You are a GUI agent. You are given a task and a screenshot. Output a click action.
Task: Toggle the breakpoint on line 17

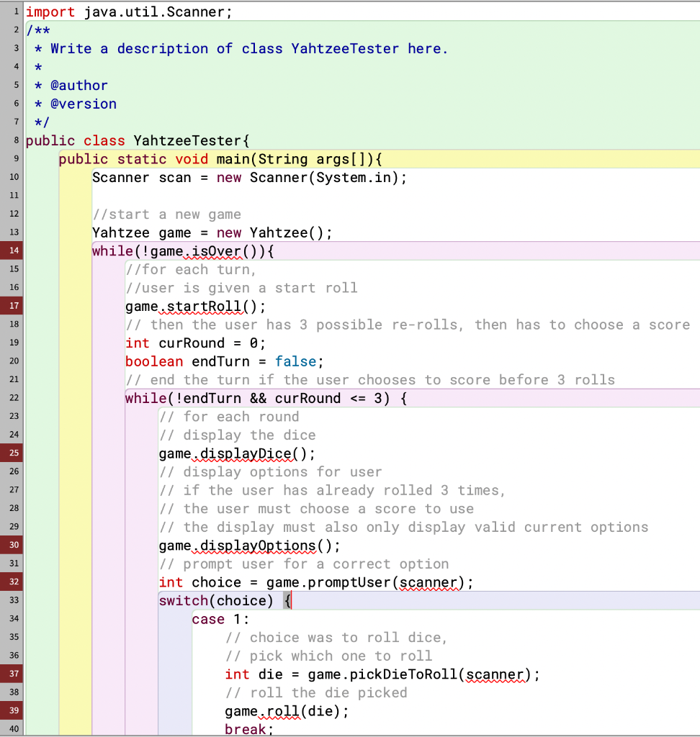(12, 306)
